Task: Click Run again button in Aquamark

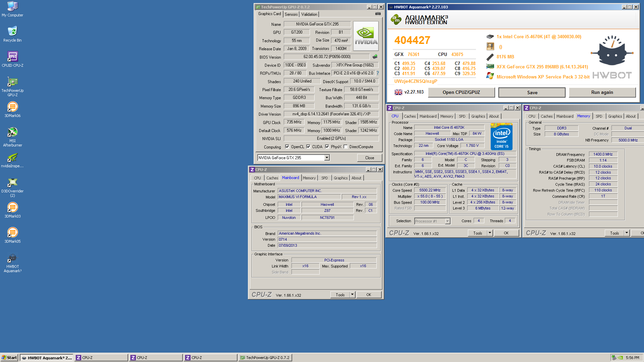Action: click(x=602, y=93)
